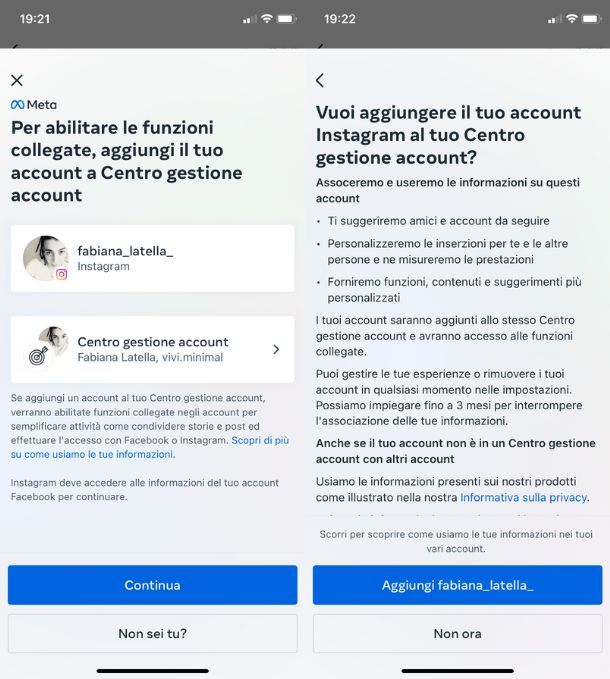Confirm with Aggiungi fabiana_latella_ button
Screen dimensions: 610x679
coord(458,585)
